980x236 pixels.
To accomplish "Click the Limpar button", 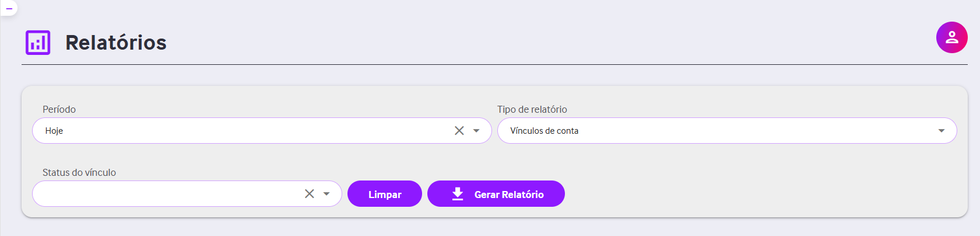I will (385, 194).
